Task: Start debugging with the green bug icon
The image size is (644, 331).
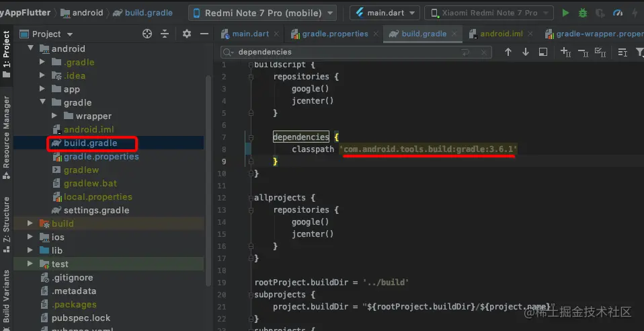Action: (x=582, y=13)
